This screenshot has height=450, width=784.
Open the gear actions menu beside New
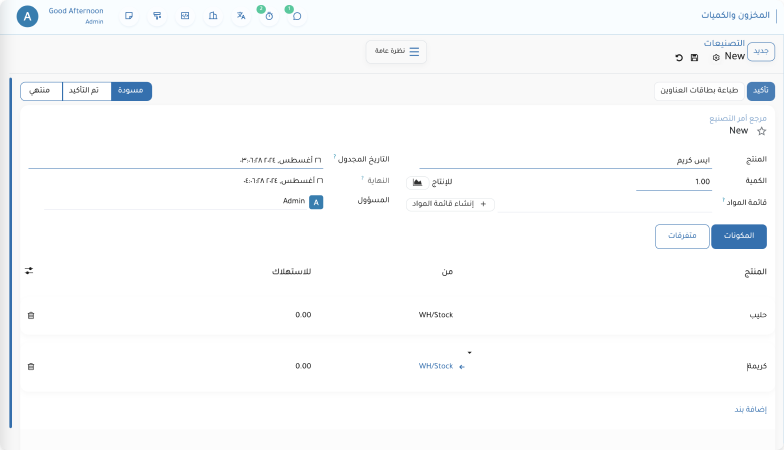(716, 58)
